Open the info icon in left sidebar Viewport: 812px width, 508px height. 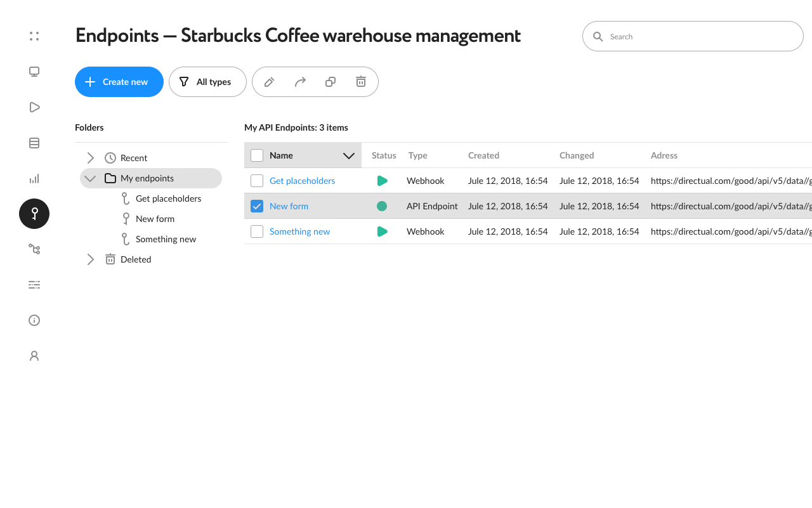point(34,320)
